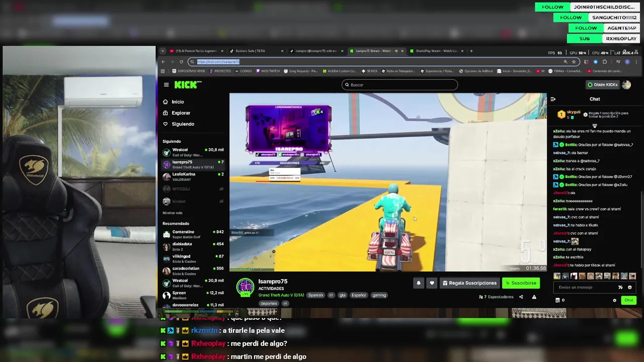Open browser apps grid icon
Screen dimensions: 644x362
coord(163,71)
